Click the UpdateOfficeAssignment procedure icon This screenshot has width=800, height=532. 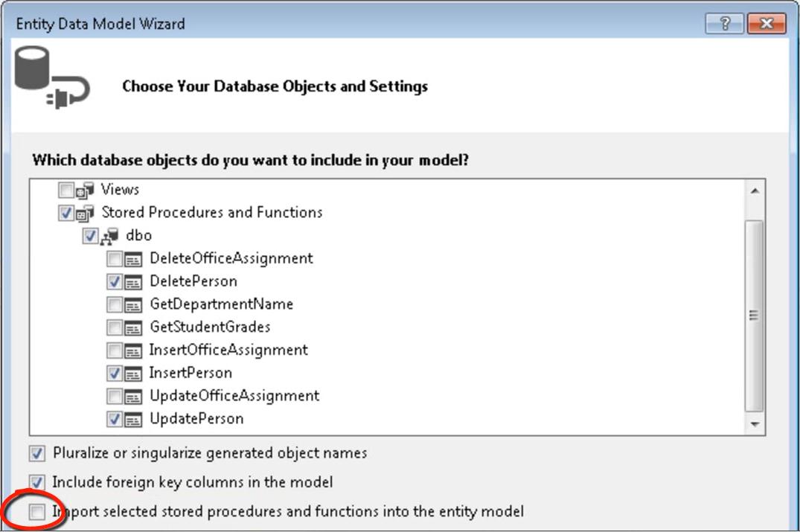pyautogui.click(x=133, y=397)
